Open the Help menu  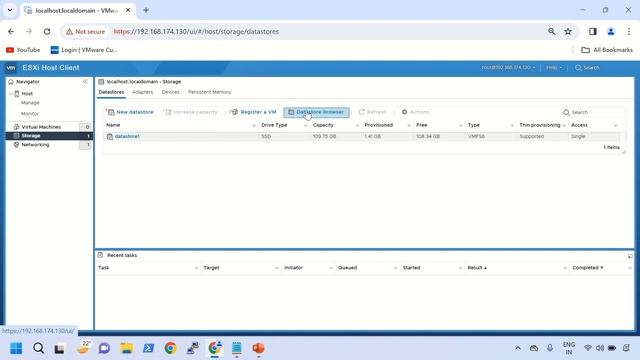[x=554, y=67]
